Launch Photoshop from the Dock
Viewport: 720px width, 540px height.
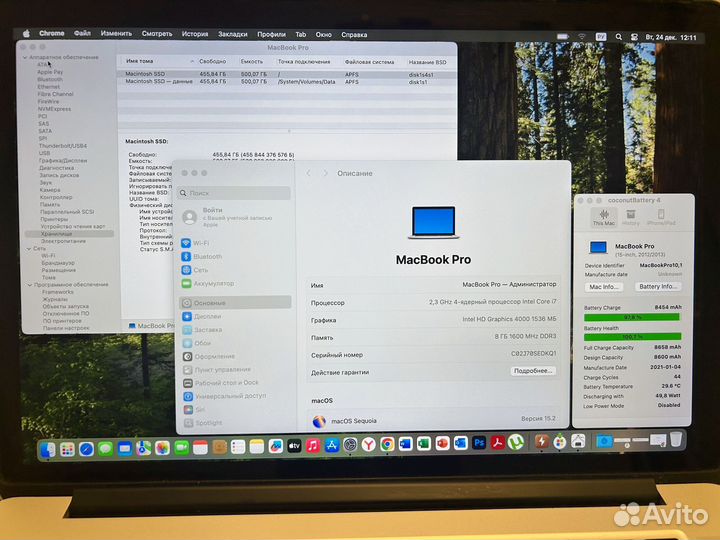pos(479,443)
